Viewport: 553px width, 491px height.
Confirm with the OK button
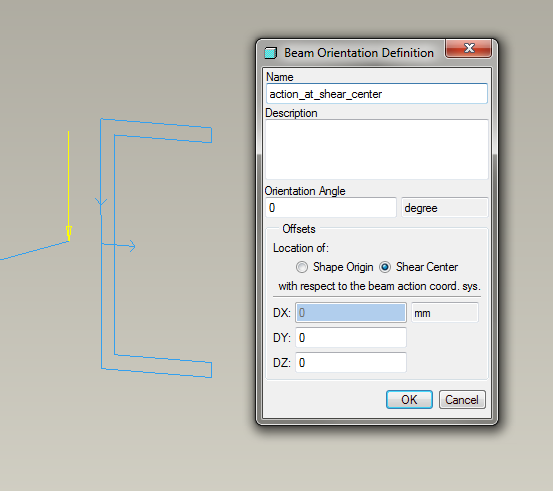pyautogui.click(x=409, y=400)
